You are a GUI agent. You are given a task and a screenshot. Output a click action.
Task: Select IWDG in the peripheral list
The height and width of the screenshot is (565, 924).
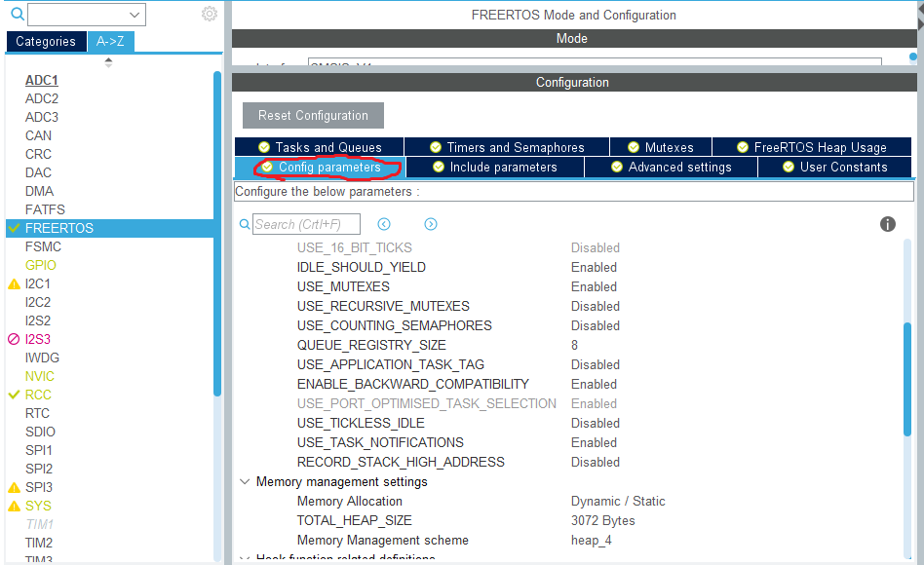(x=42, y=358)
